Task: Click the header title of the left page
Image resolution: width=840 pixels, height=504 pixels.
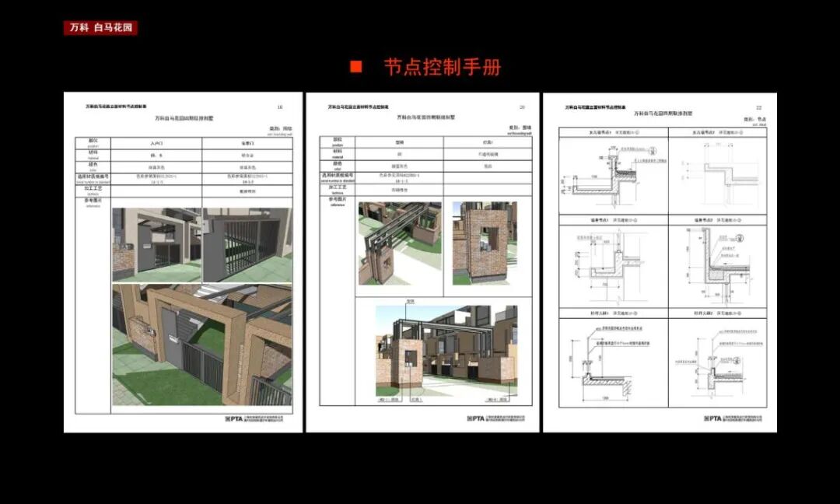Action: [116, 107]
